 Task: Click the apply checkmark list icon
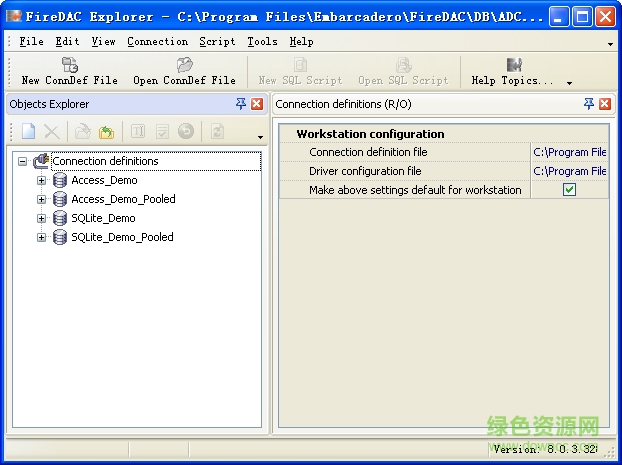(x=162, y=131)
